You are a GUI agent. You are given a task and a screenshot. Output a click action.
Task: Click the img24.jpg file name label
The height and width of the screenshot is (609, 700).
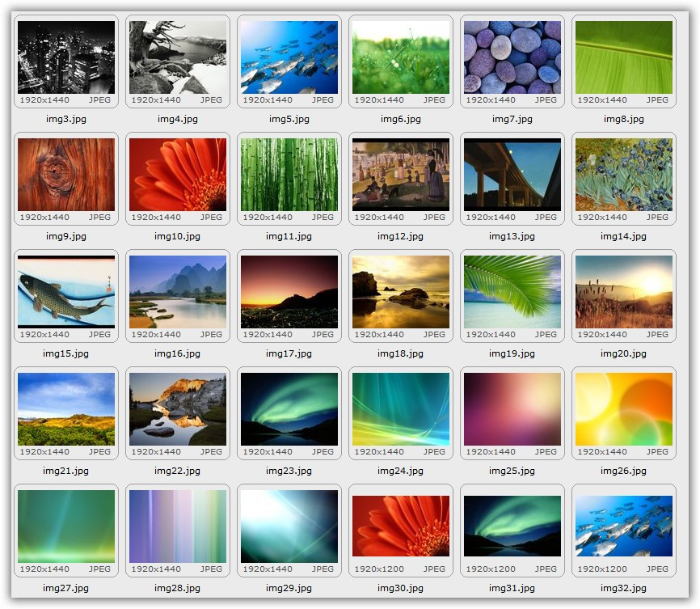[400, 471]
